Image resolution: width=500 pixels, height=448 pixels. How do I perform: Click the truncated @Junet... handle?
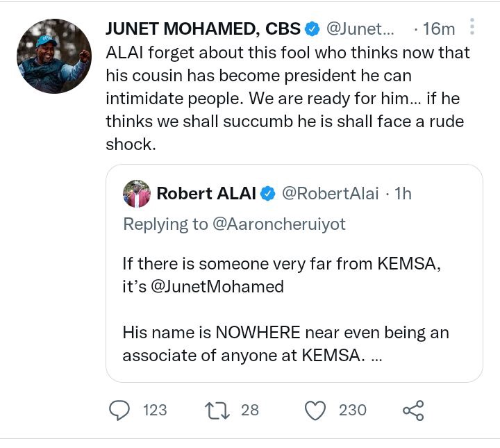pos(360,29)
